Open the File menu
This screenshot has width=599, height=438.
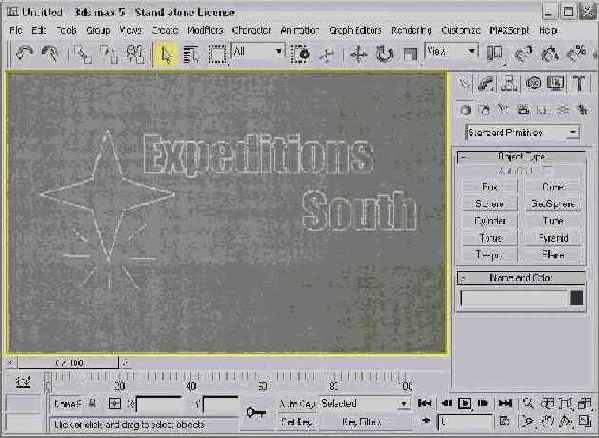(16, 30)
